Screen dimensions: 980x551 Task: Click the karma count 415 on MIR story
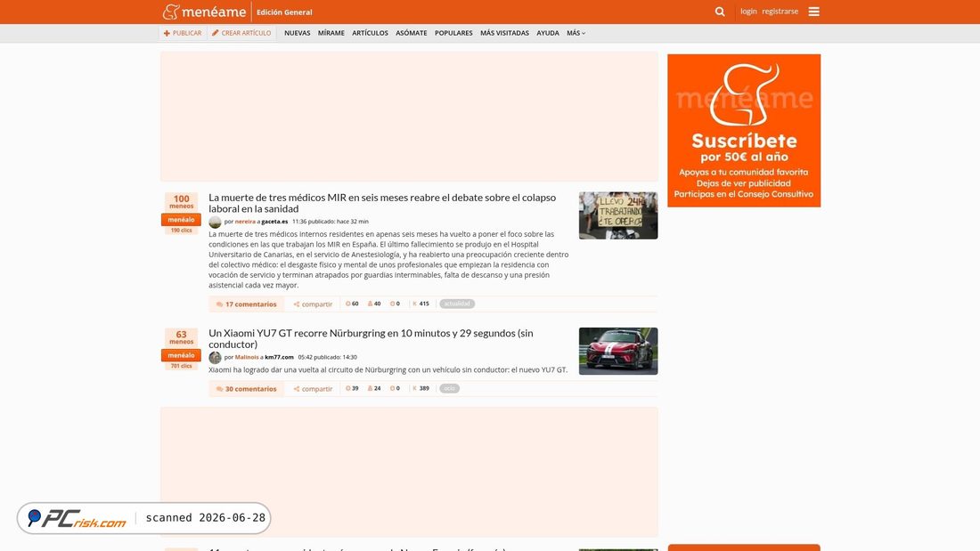tap(421, 304)
